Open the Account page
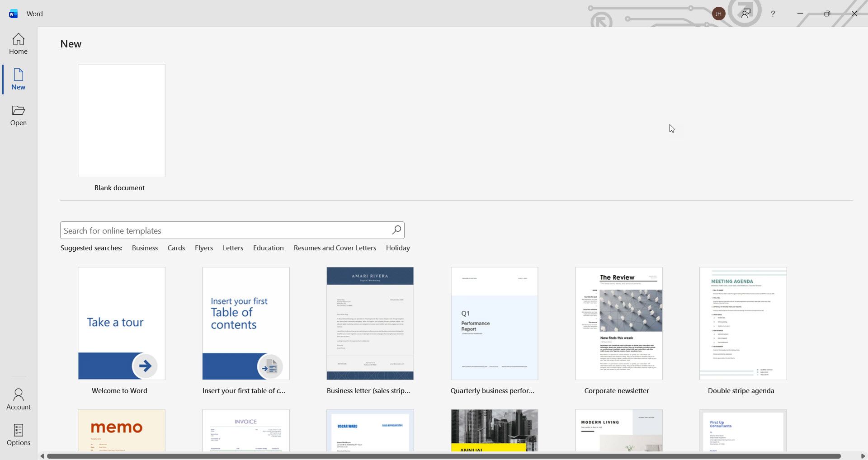868x460 pixels. click(18, 399)
